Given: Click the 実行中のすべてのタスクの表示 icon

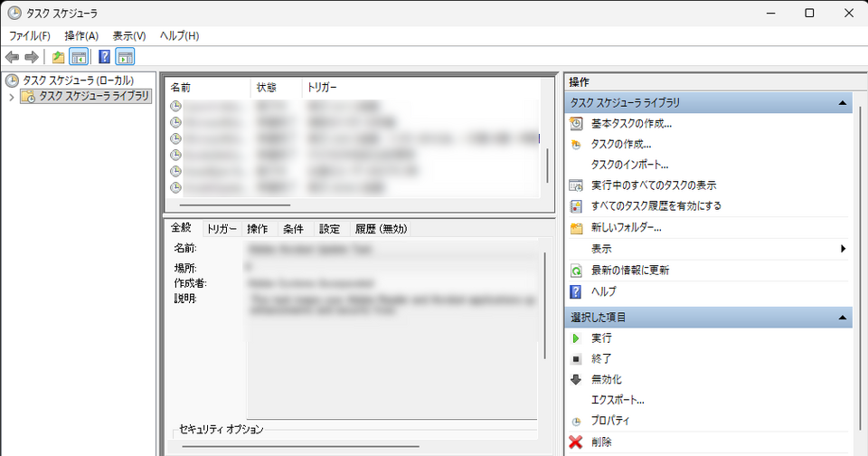Looking at the screenshot, I should [x=576, y=185].
